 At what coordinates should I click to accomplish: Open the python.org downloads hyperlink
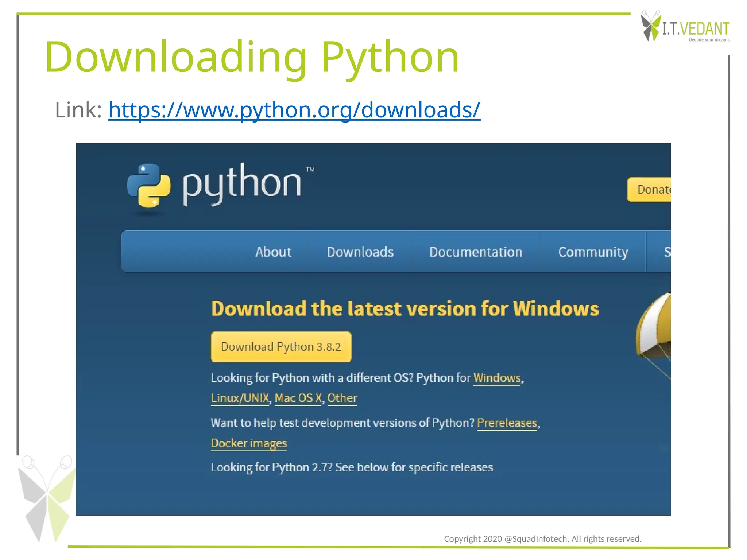[294, 109]
